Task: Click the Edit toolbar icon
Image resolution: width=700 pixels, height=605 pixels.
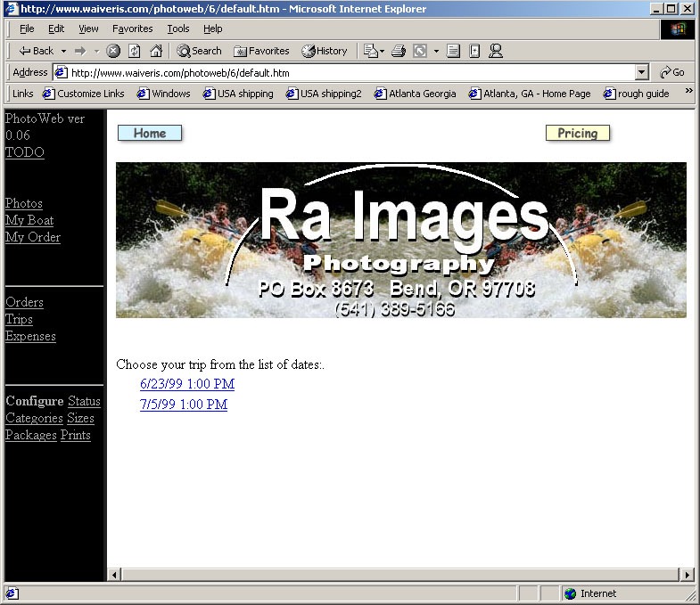Action: click(420, 51)
